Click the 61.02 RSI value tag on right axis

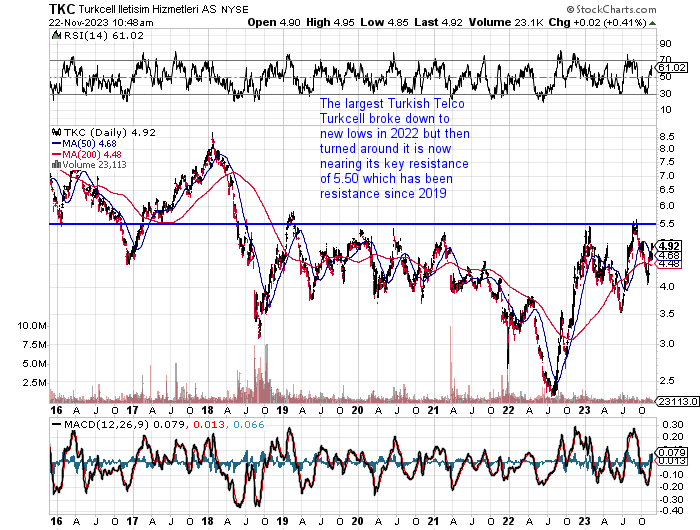(x=672, y=67)
